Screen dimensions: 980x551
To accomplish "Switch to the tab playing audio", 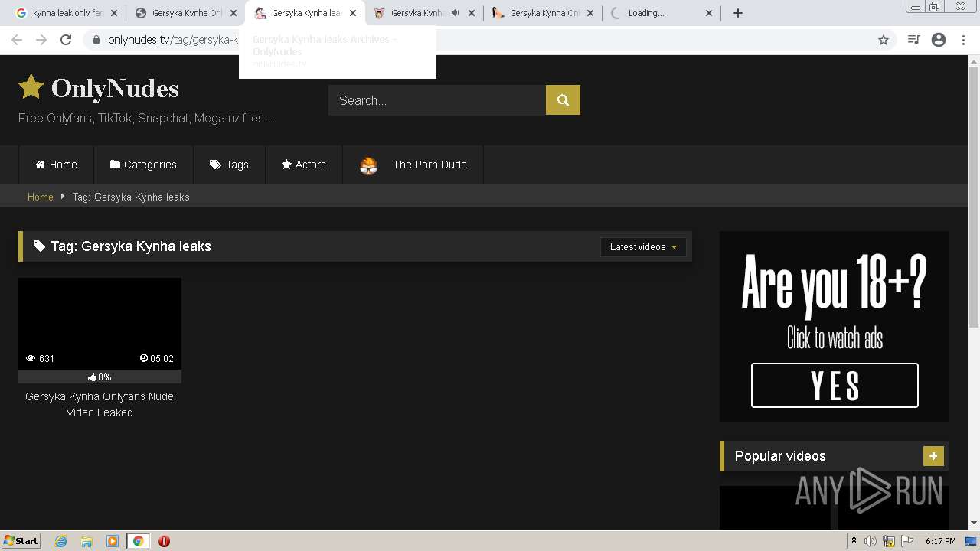I will [423, 13].
